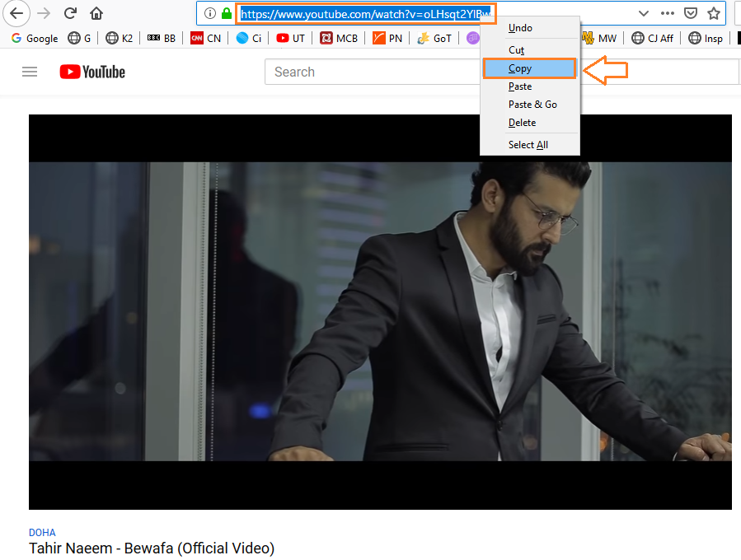
Task: Choose Undo in the context menu
Action: [530, 28]
